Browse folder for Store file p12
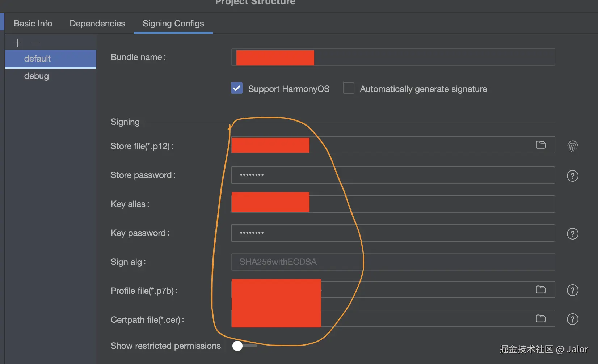This screenshot has width=598, height=364. pos(540,145)
